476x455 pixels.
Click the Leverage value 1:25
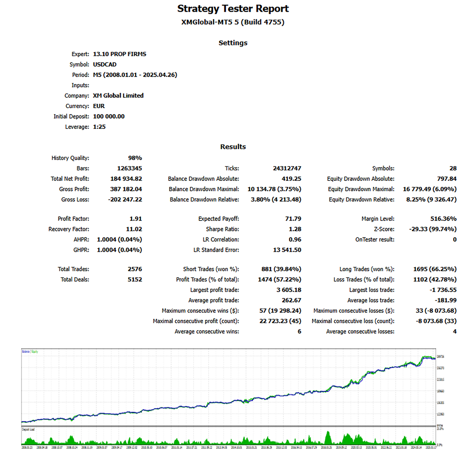coord(99,127)
